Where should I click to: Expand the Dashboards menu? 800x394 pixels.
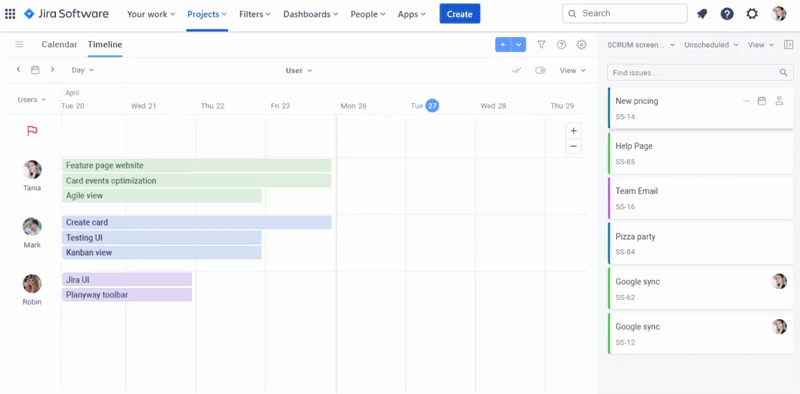point(311,14)
